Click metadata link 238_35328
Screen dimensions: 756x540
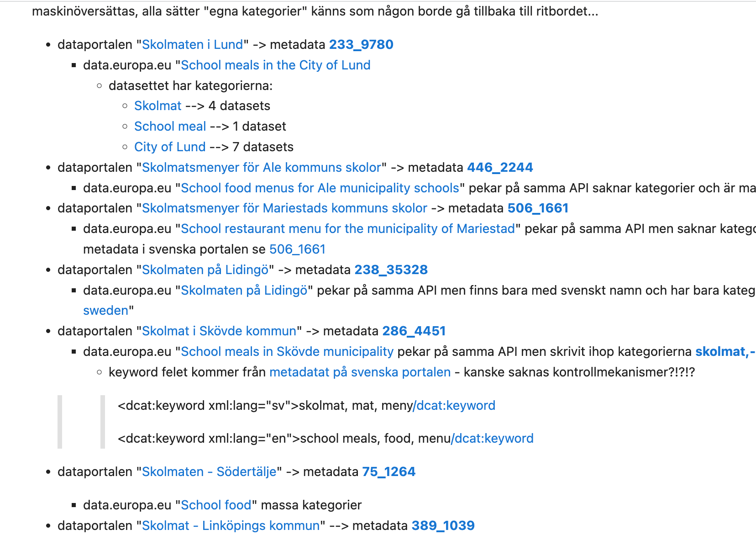point(391,270)
